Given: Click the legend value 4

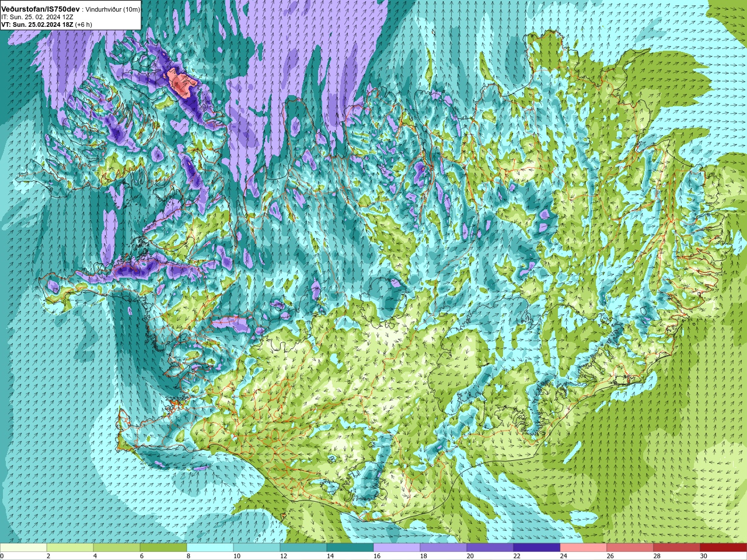Looking at the screenshot, I should click(x=95, y=556).
